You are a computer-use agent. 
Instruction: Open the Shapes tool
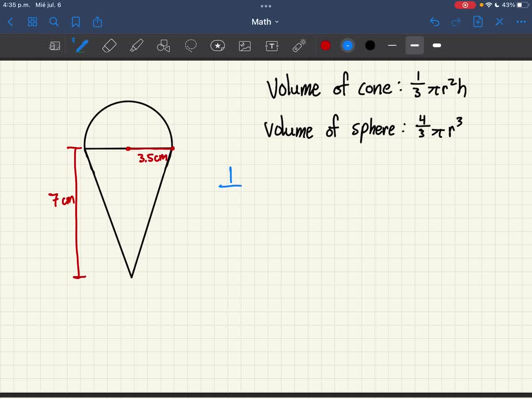tap(163, 46)
